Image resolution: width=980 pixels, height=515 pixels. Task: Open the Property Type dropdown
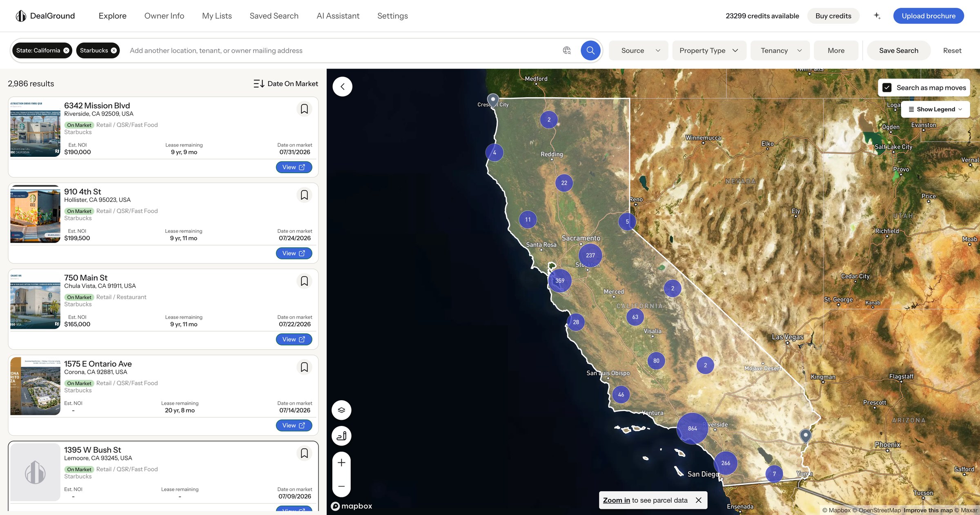[x=709, y=51]
